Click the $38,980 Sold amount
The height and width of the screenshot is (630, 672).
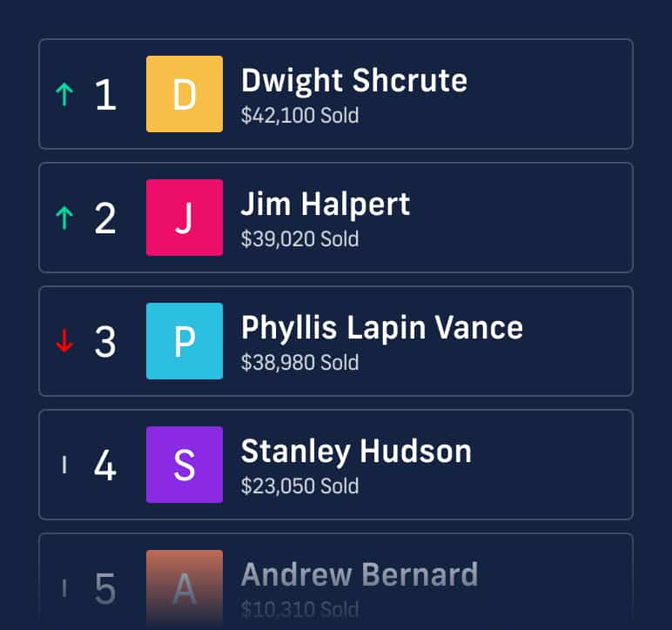pos(299,363)
